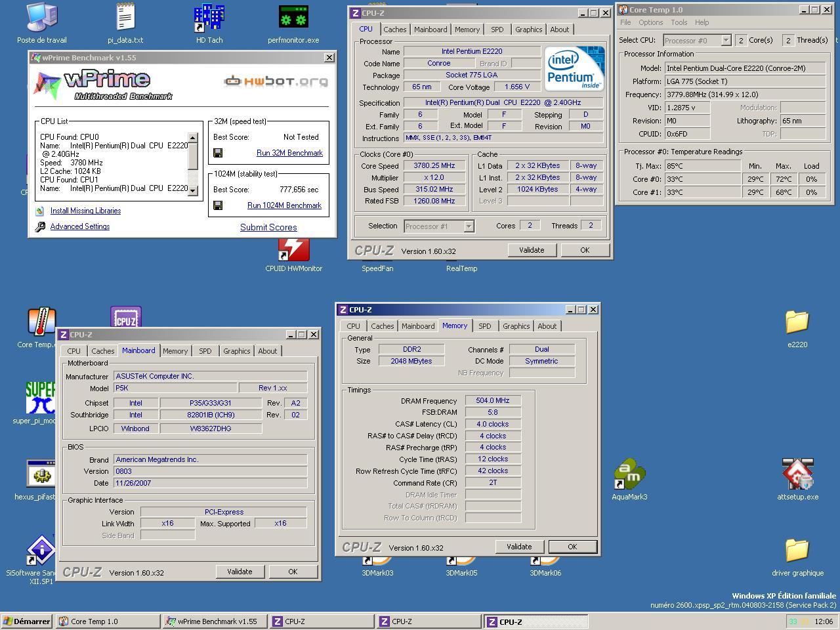The height and width of the screenshot is (630, 840).
Task: Open Core Temp Tools menu
Action: tap(679, 22)
